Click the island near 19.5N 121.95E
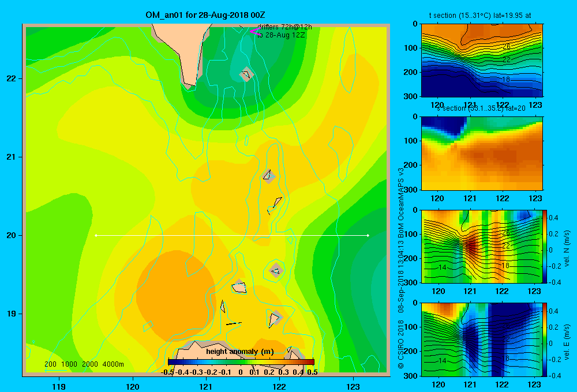 [276, 270]
